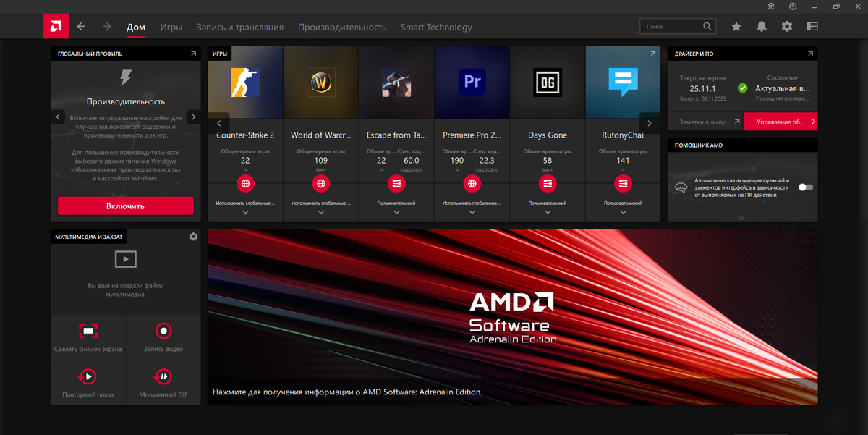This screenshot has width=868, height=435.
Task: Click Days Gone custom sliders icon
Action: [x=548, y=184]
